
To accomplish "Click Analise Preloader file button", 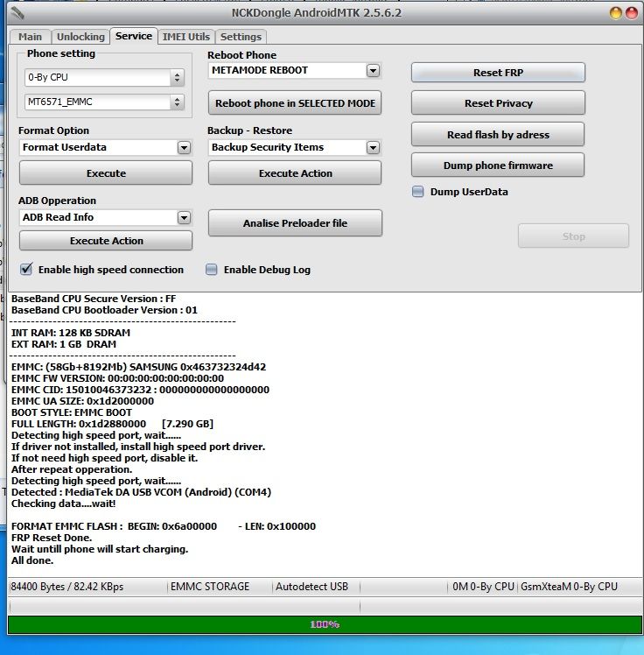I will click(x=295, y=223).
